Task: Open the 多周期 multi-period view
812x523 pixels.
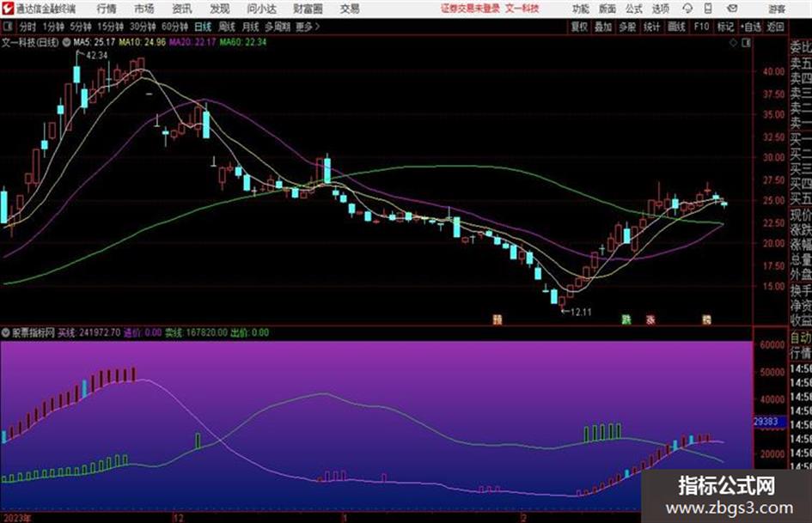Action: [x=278, y=27]
